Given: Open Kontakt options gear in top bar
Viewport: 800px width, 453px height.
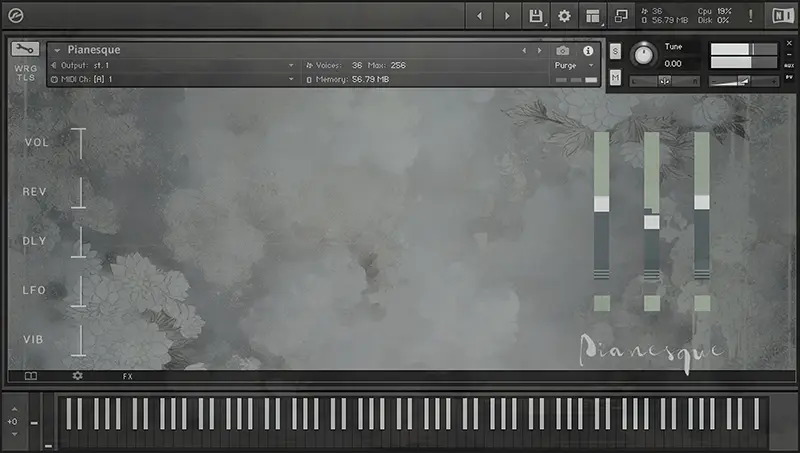Looking at the screenshot, I should click(564, 16).
